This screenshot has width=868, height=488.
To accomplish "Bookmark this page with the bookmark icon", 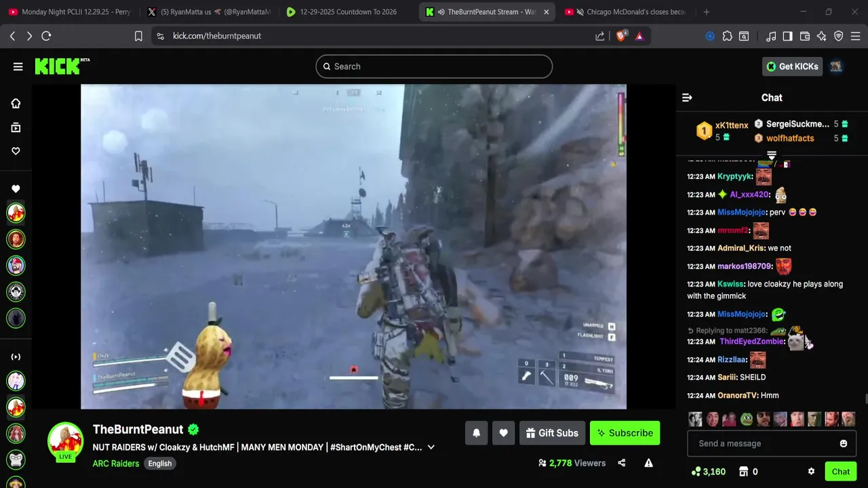I will click(x=138, y=36).
